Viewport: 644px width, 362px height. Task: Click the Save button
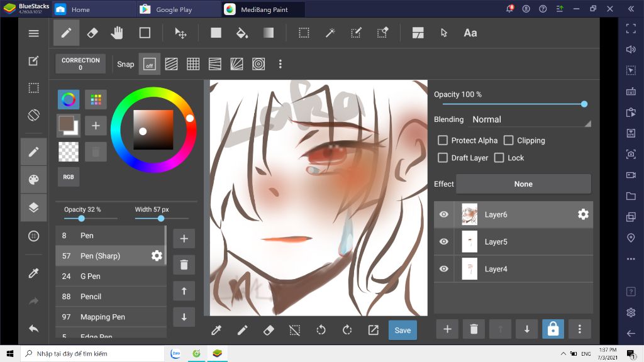402,330
